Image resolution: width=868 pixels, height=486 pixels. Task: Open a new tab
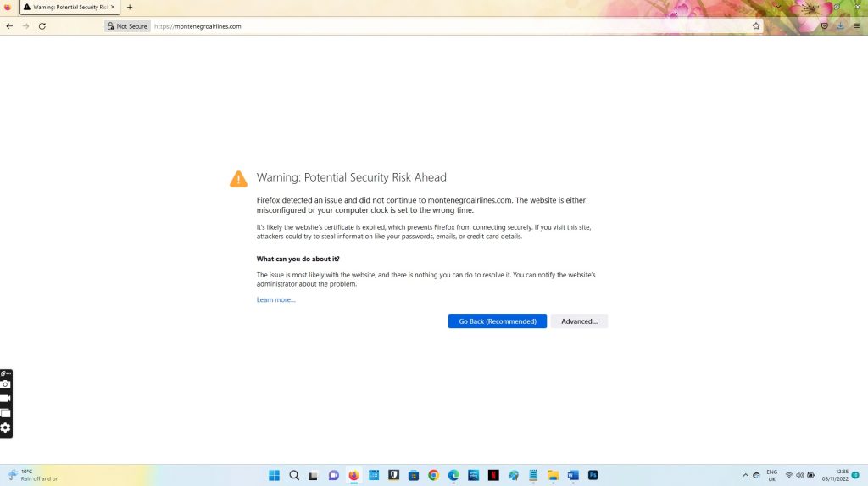click(130, 7)
